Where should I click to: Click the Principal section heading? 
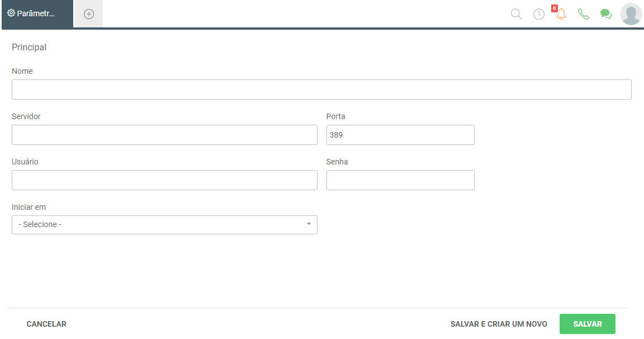pyautogui.click(x=29, y=47)
